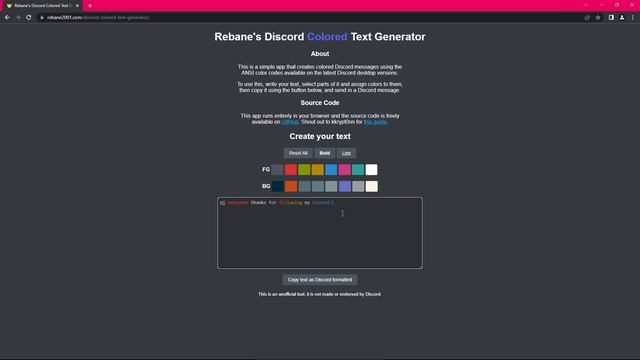Select the Rebane's Discord Colored Text tab
This screenshot has width=640, height=360.
42,6
